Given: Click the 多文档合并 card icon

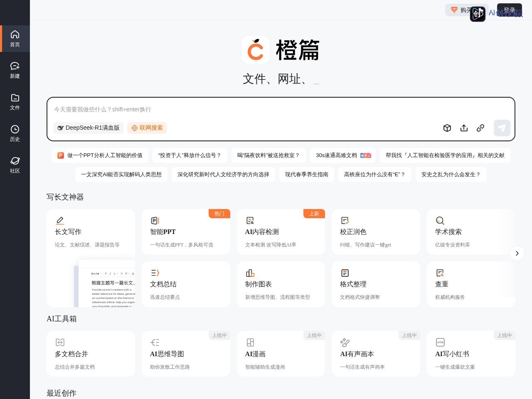Looking at the screenshot, I should click(x=60, y=342).
